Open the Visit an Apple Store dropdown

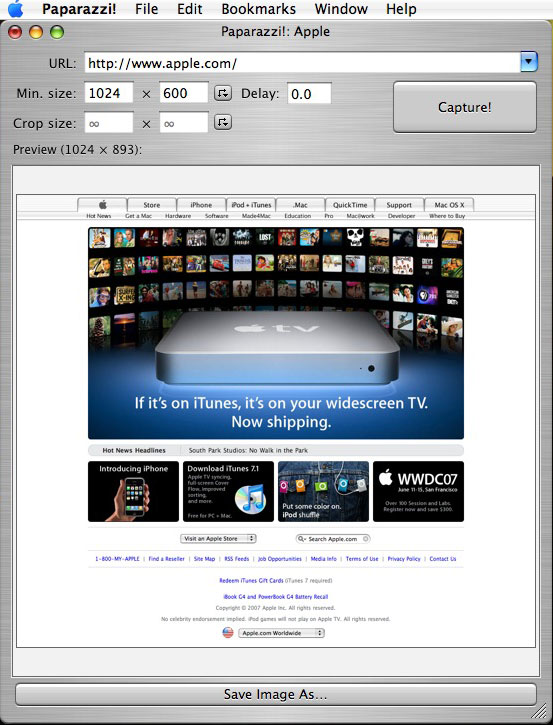[218, 539]
